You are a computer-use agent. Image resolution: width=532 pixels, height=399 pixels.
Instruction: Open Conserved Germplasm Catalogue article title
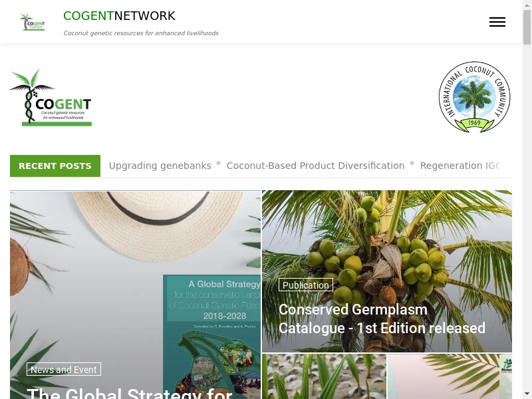tap(382, 319)
